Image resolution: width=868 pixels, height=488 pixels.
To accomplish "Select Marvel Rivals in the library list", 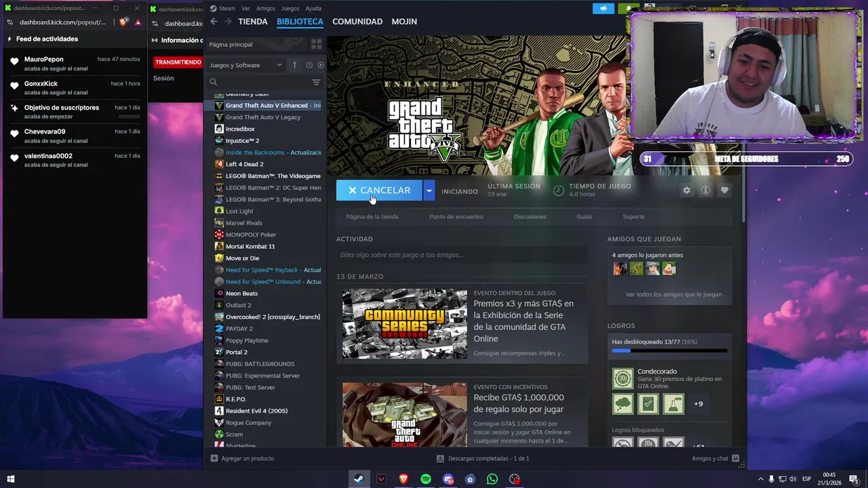I will (x=243, y=223).
